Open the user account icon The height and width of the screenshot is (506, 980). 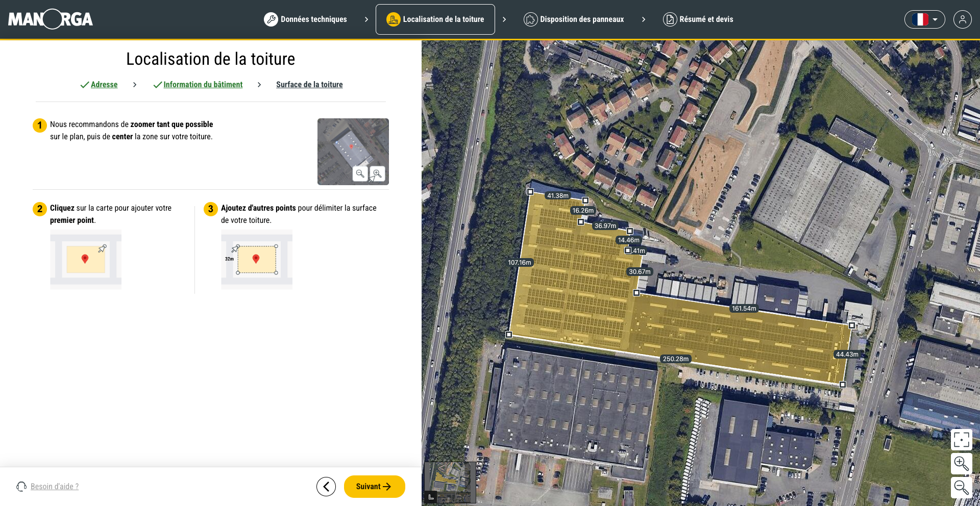(x=962, y=19)
